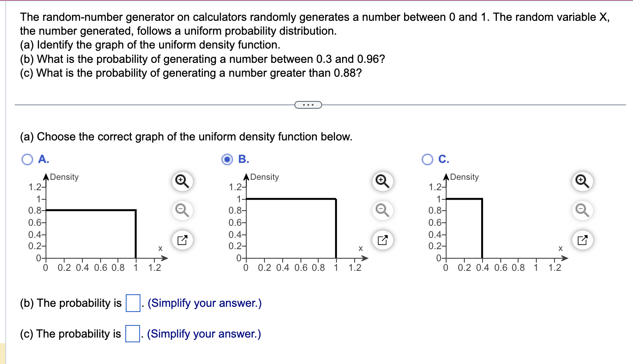Open graph C in a larger view
This screenshot has height=364, width=633.
(582, 240)
